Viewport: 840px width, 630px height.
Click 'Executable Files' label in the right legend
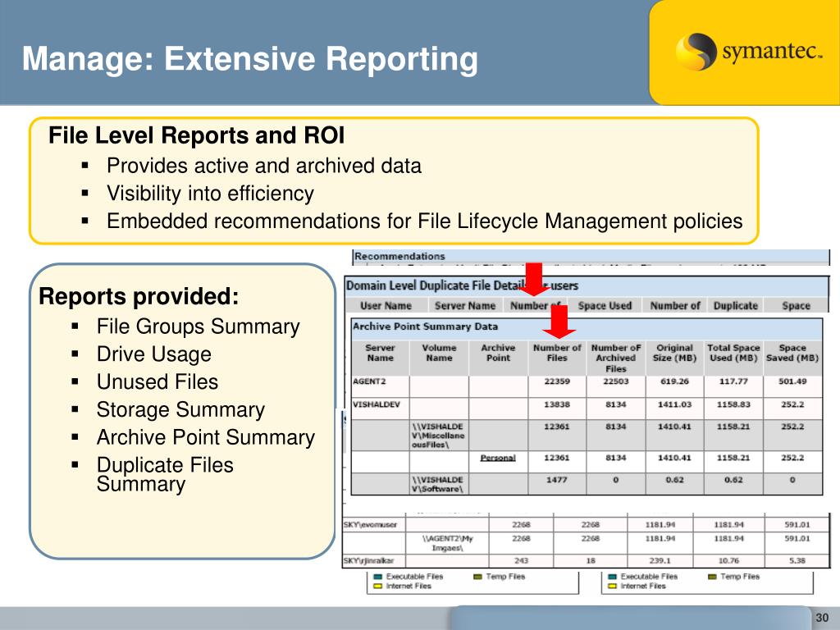[x=650, y=577]
